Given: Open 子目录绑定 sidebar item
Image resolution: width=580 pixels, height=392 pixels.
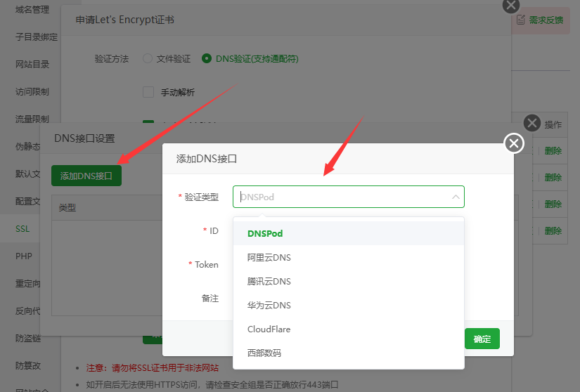Looking at the screenshot, I should coord(37,37).
